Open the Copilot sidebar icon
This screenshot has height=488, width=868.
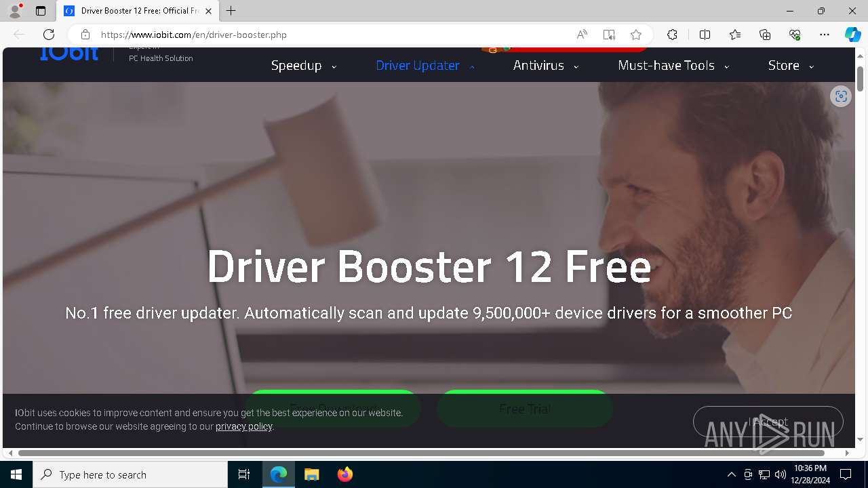point(852,35)
